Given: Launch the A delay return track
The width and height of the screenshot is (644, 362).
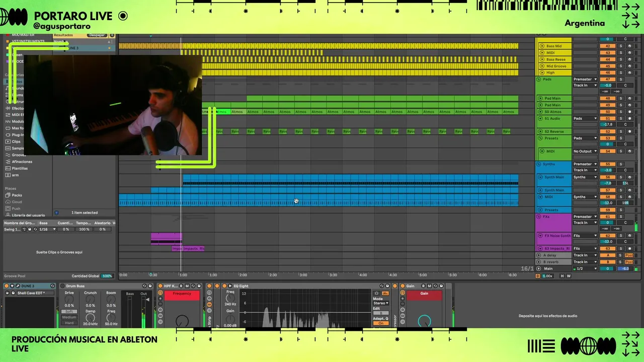Looking at the screenshot, I should (x=538, y=255).
